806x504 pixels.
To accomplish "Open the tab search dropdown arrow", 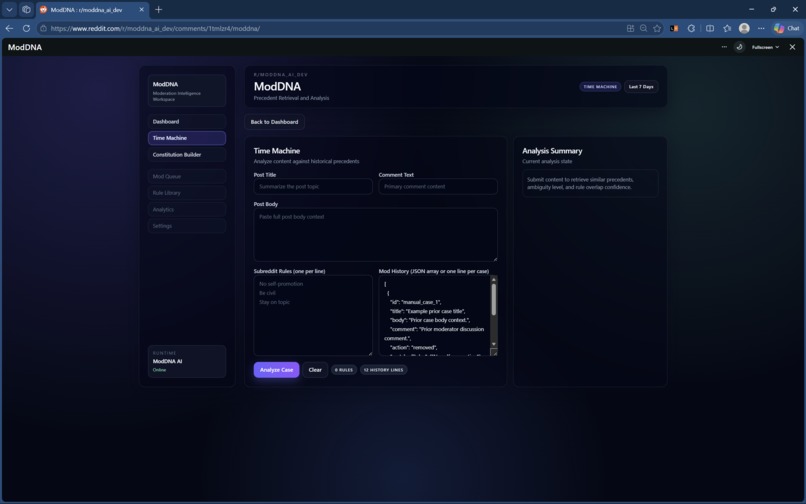I will point(9,9).
